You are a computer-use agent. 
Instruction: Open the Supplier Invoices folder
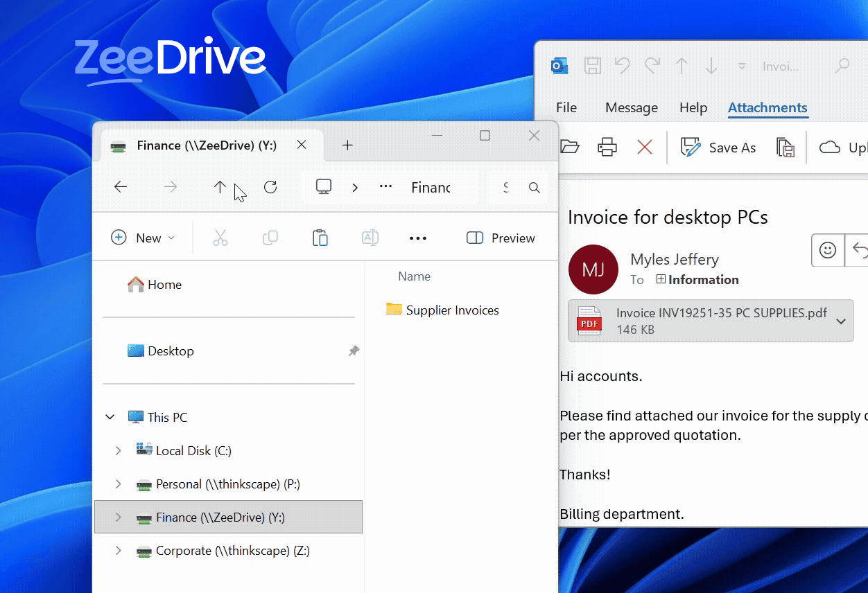point(451,310)
